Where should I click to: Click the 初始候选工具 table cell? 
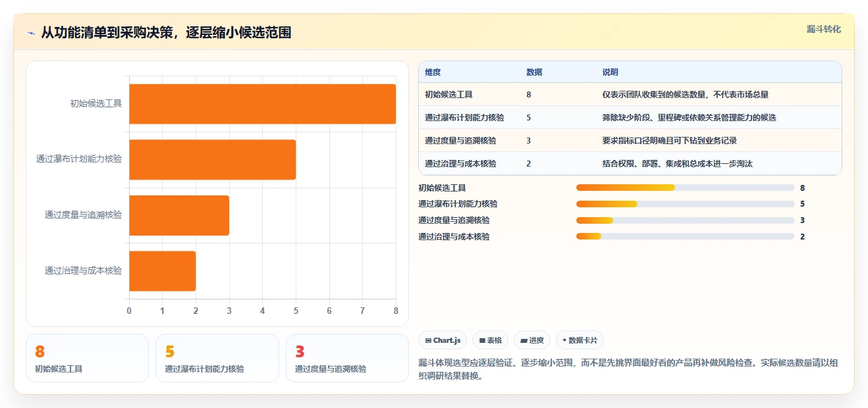(x=448, y=95)
